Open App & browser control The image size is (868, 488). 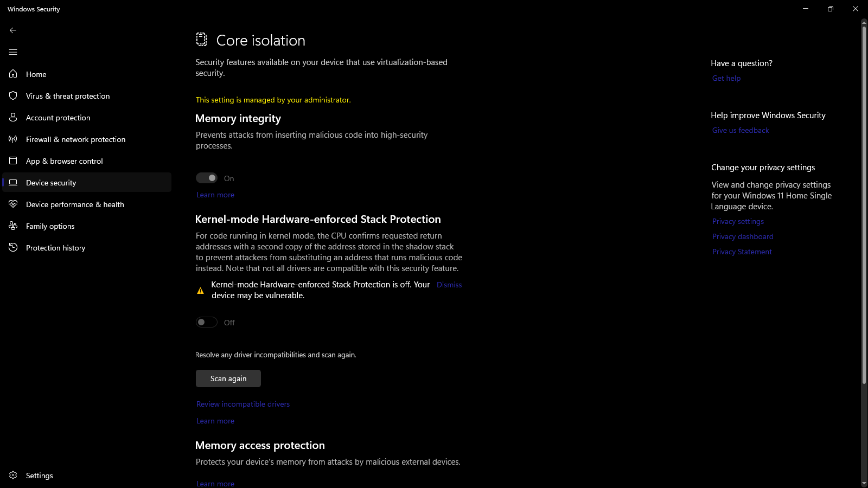click(87, 160)
